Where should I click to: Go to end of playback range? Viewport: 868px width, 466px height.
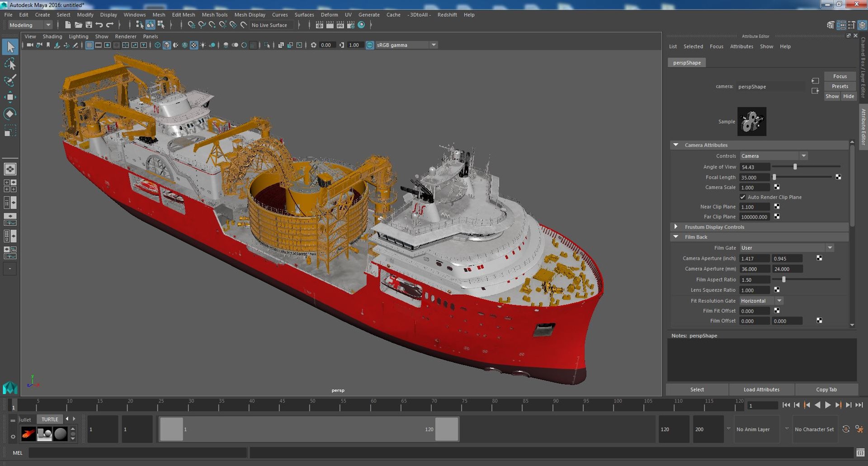859,405
